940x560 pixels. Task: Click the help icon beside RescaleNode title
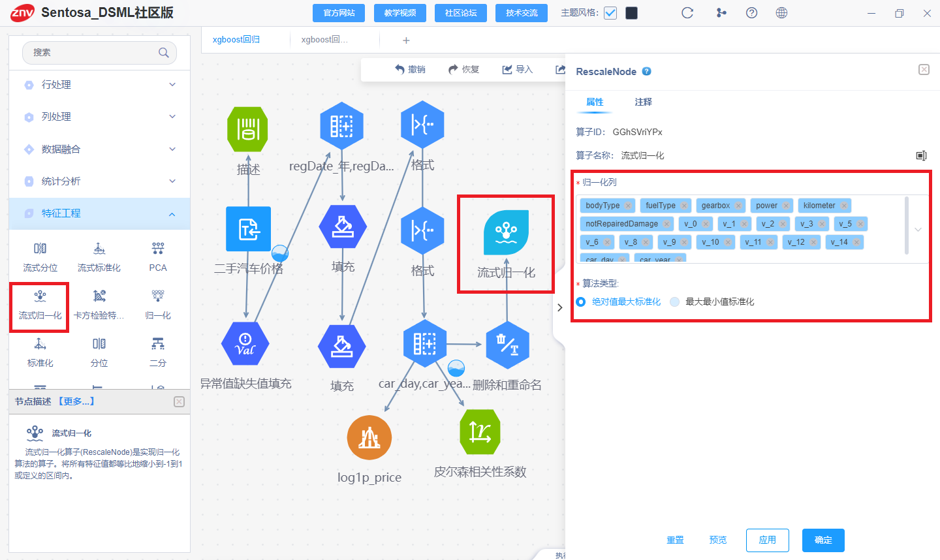click(646, 72)
